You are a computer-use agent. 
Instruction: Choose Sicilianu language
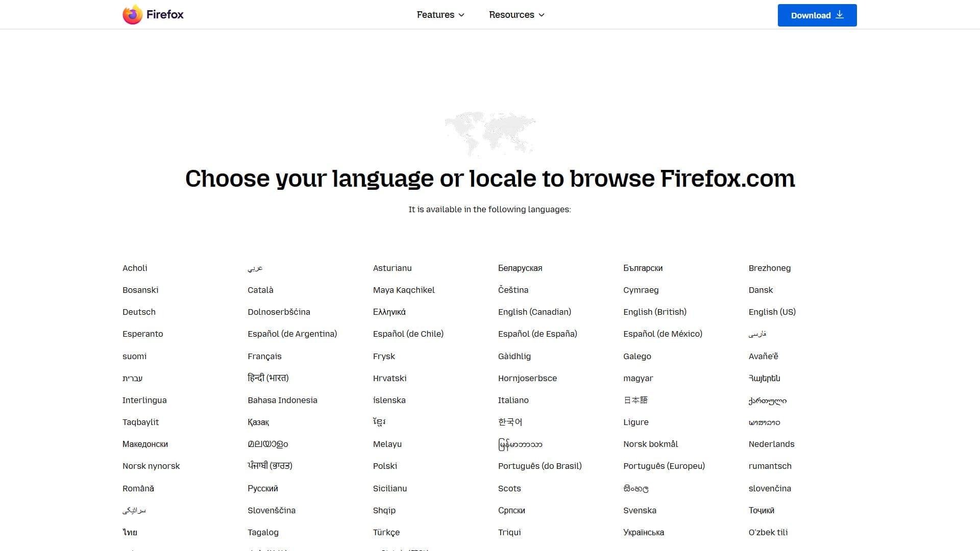pos(389,488)
